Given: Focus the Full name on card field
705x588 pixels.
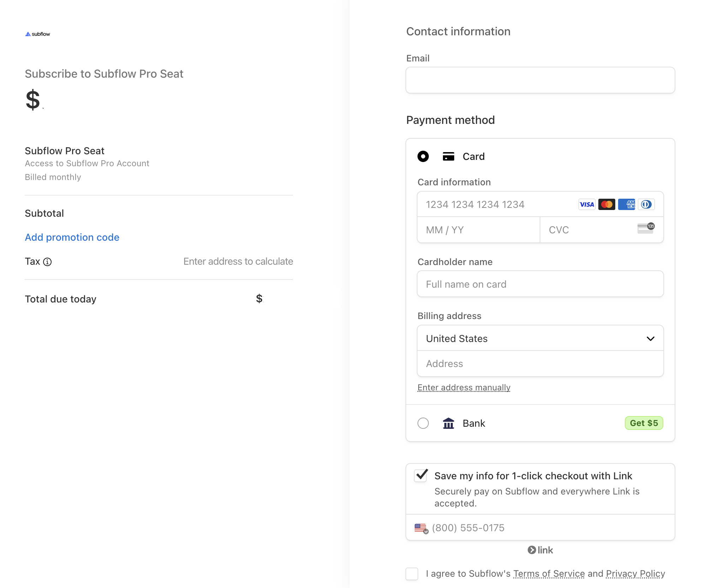Looking at the screenshot, I should [x=540, y=284].
